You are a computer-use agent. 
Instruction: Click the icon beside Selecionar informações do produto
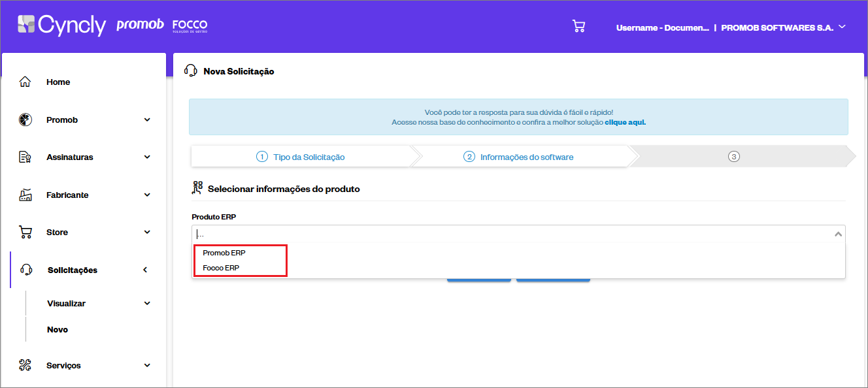tap(197, 188)
